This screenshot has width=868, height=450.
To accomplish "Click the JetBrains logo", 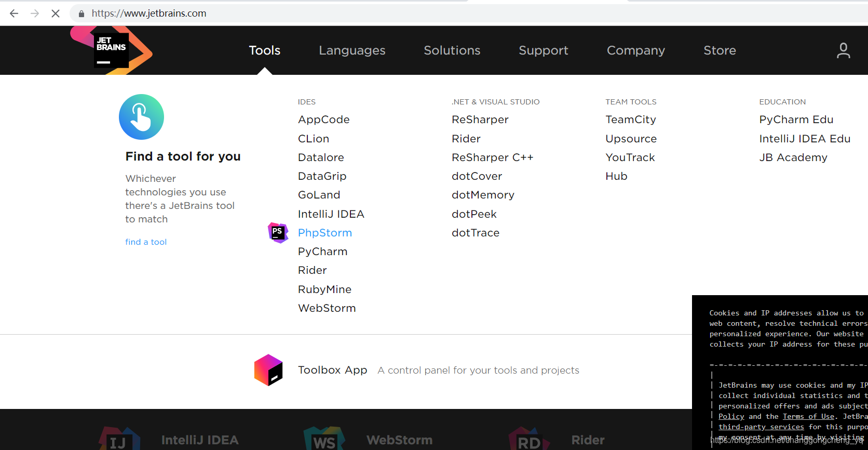I will (111, 50).
